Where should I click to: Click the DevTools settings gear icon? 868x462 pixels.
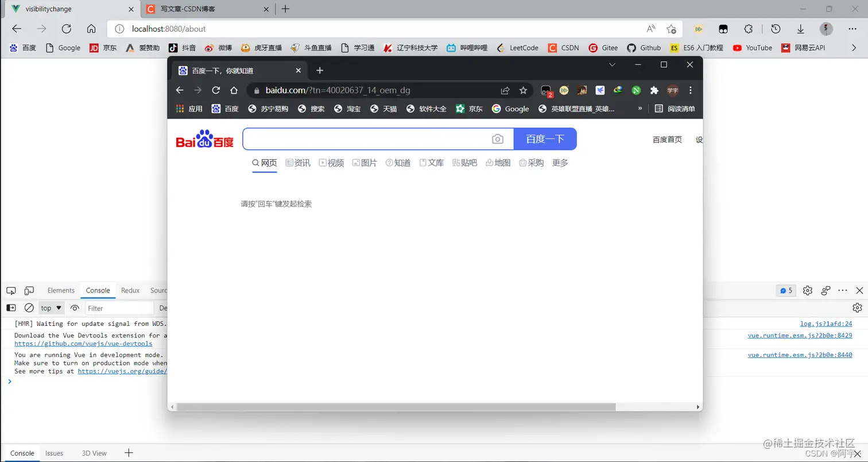[x=808, y=290]
